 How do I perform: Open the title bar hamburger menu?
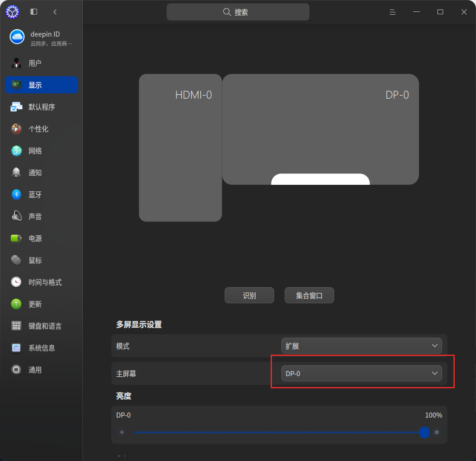[393, 12]
